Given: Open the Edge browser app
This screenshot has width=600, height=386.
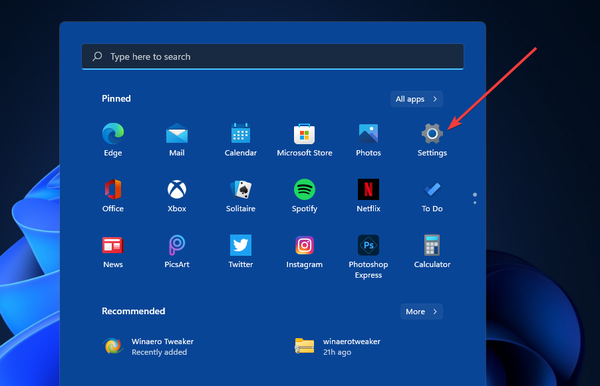Looking at the screenshot, I should point(113,139).
